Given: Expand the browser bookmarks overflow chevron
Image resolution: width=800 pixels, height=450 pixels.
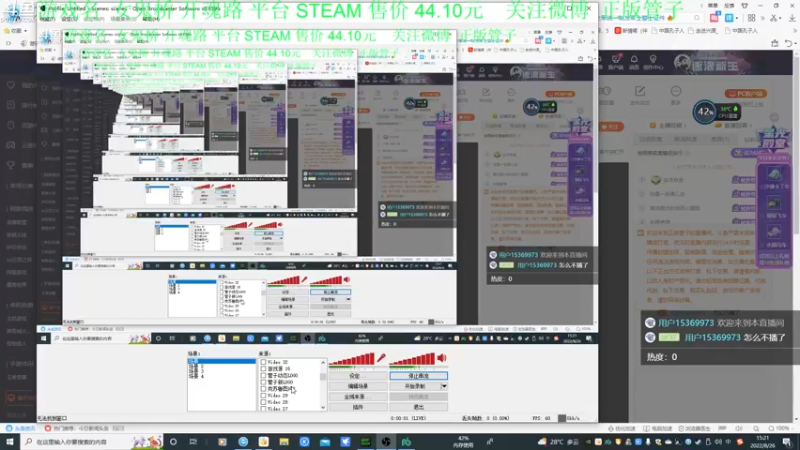Looking at the screenshot, I should 795,31.
